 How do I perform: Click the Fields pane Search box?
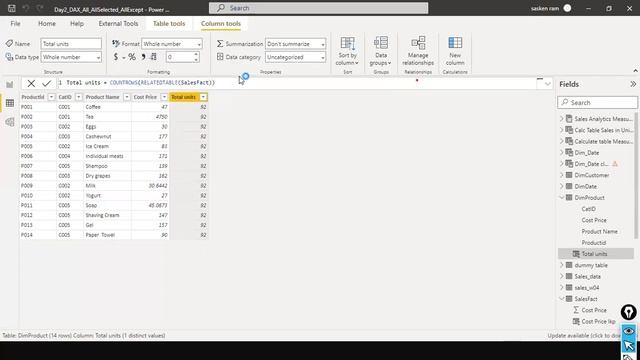click(597, 102)
